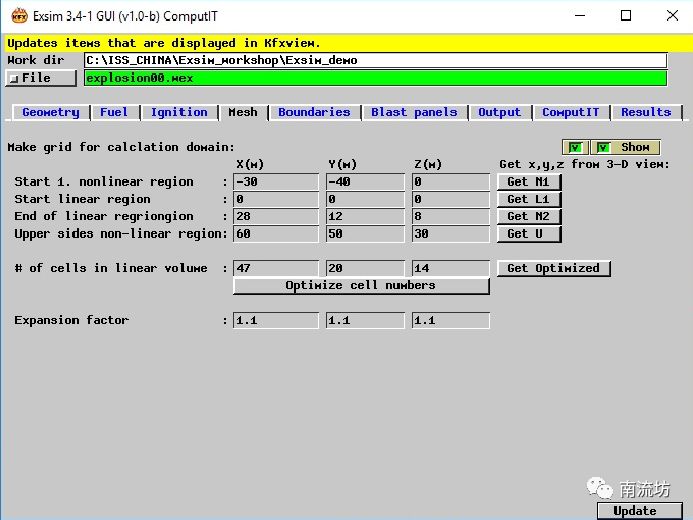
Task: Click the Get Optimized button
Action: tap(553, 268)
